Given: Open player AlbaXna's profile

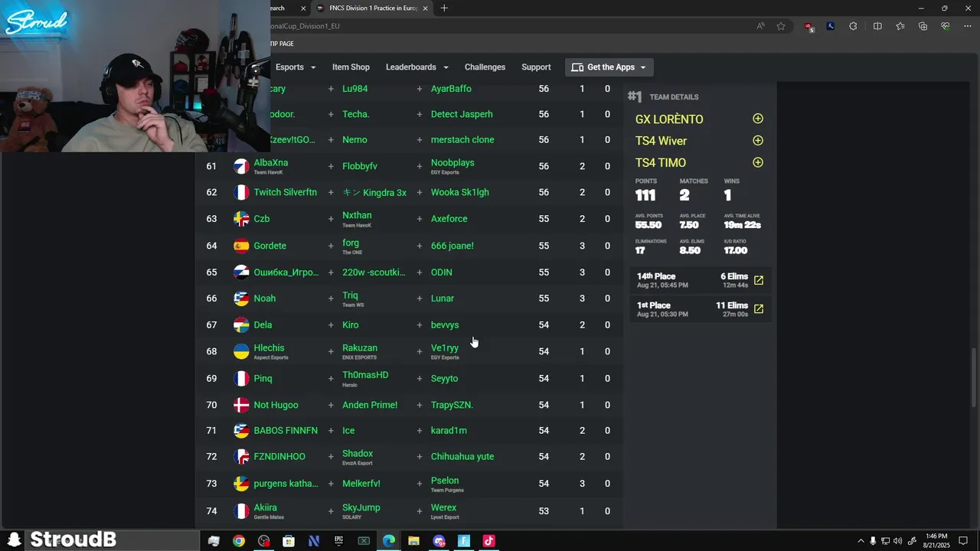Looking at the screenshot, I should (x=271, y=162).
